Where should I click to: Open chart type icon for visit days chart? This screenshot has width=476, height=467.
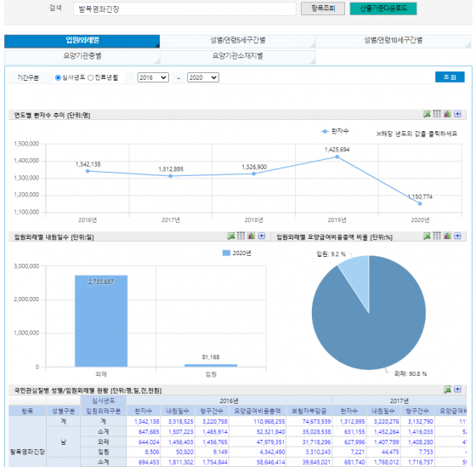coord(252,236)
